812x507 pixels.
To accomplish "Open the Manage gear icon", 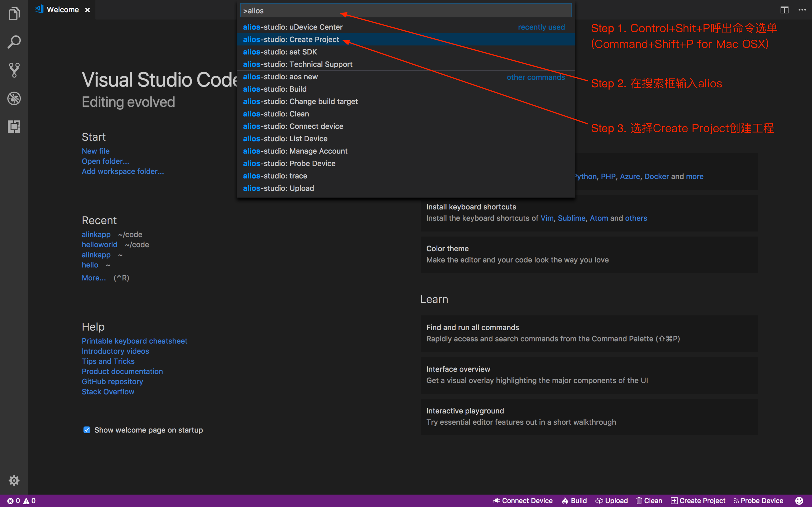I will (14, 480).
